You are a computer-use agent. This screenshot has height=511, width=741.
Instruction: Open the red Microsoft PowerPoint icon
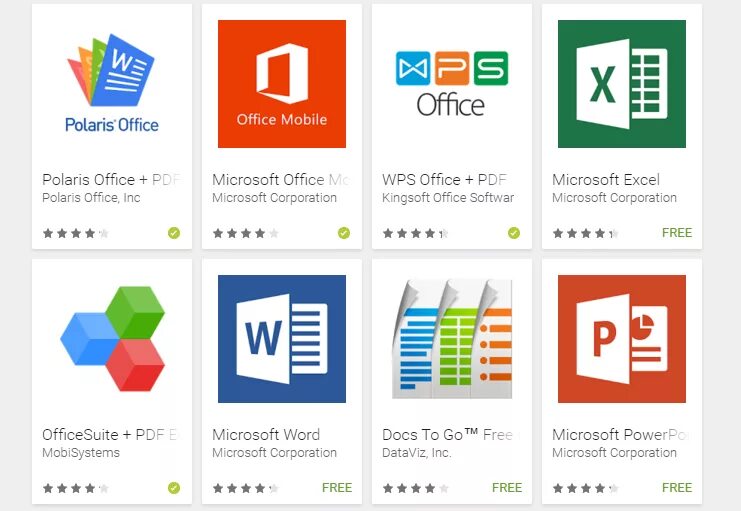(x=621, y=338)
